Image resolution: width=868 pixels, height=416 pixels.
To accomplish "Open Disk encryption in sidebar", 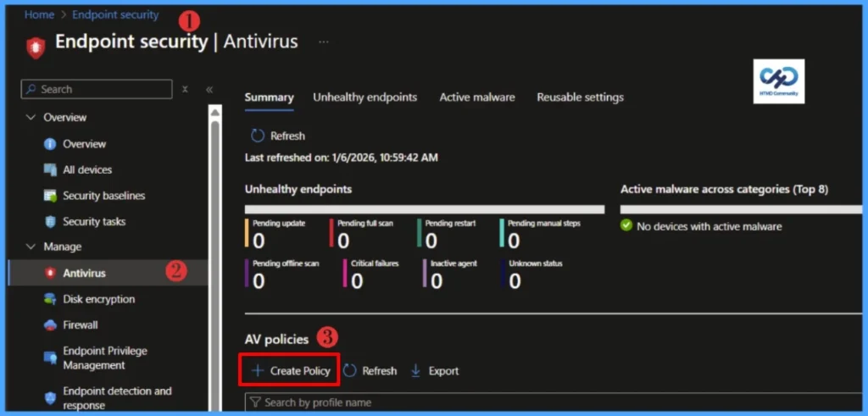I will (x=108, y=299).
